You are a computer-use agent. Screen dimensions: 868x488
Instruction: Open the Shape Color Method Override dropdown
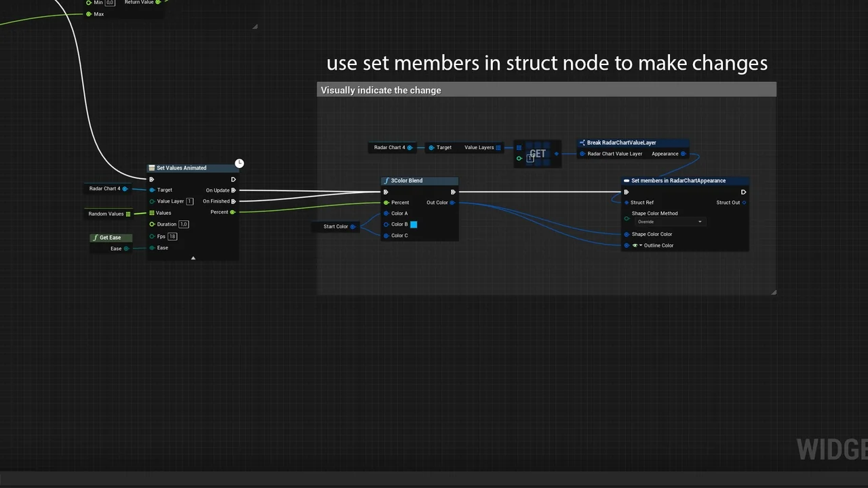669,222
